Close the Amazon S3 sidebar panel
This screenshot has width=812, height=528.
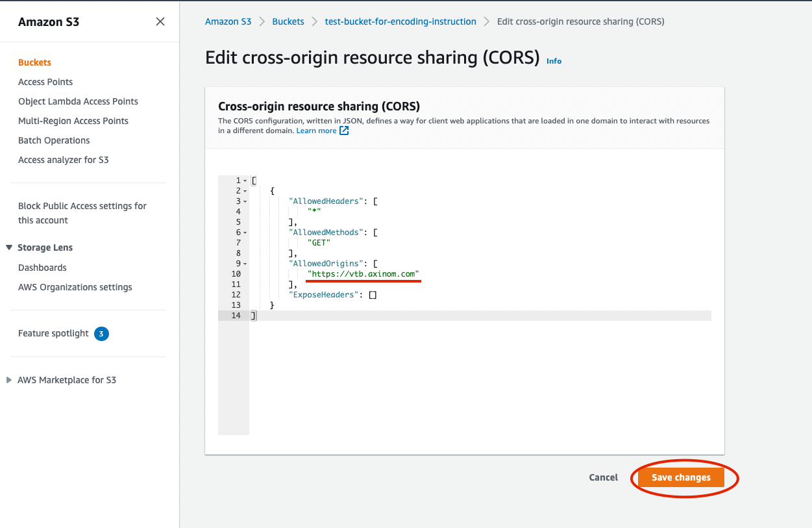[x=160, y=21]
